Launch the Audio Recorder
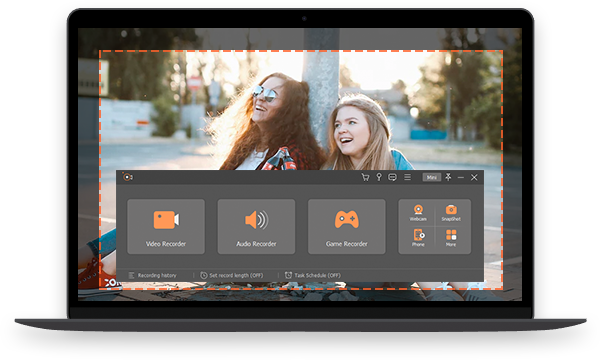This screenshot has height=360, width=600. 256,226
